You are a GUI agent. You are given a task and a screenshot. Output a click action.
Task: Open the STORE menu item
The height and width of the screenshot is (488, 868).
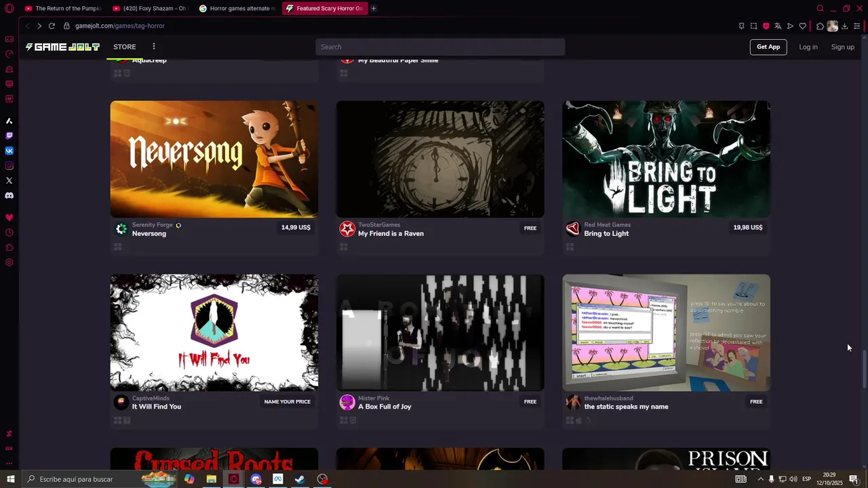click(124, 47)
